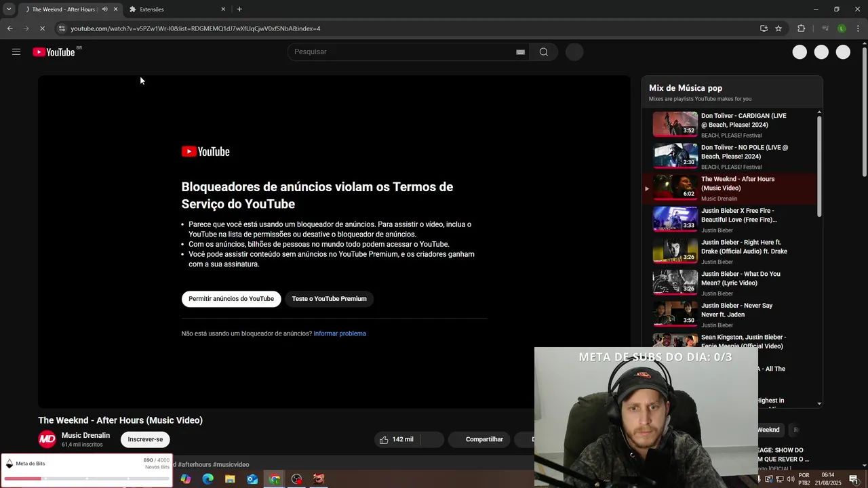Click the playlist panel scrollbar thumb

tap(819, 166)
